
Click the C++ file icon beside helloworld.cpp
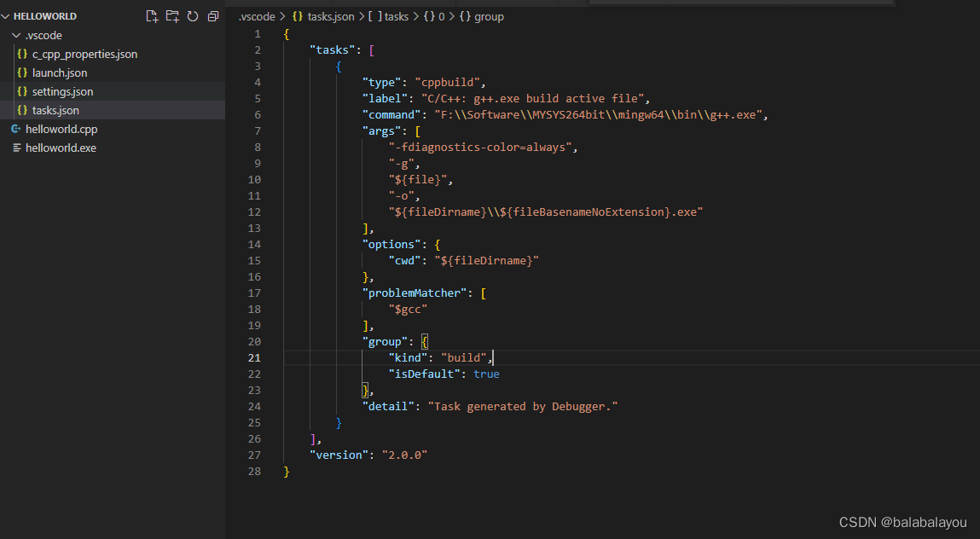pos(16,129)
